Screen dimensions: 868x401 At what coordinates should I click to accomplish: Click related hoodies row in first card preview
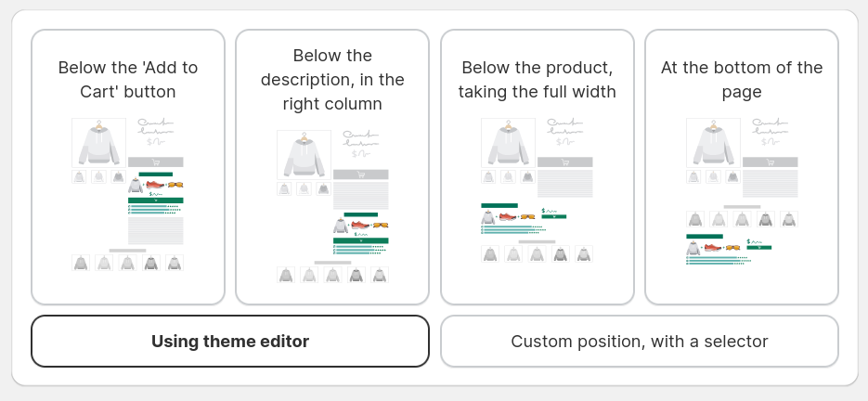128,263
